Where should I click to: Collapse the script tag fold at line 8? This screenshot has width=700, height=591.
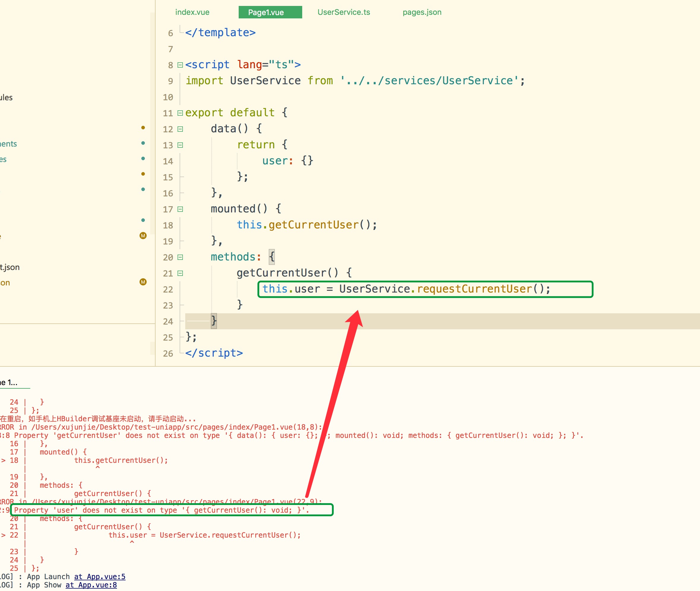(180, 65)
